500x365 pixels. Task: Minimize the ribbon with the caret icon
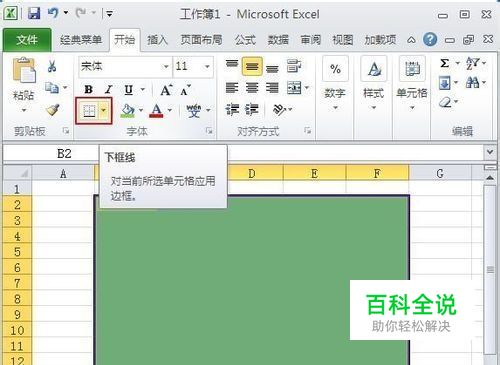411,40
